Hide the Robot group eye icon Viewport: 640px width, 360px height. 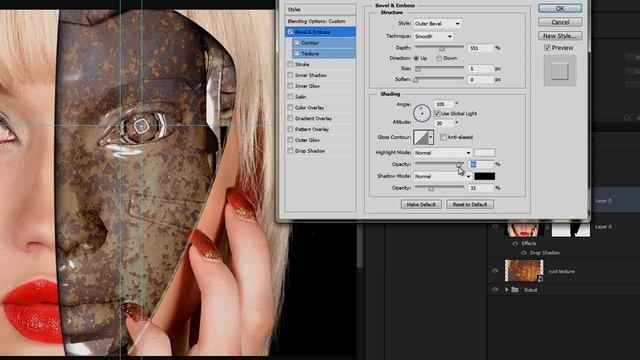pos(495,290)
